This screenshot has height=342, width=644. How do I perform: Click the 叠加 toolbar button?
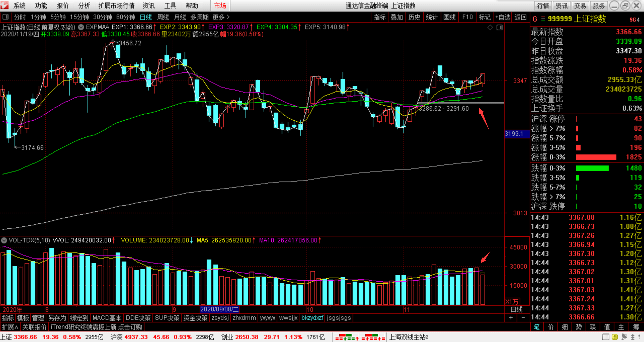pos(397,17)
